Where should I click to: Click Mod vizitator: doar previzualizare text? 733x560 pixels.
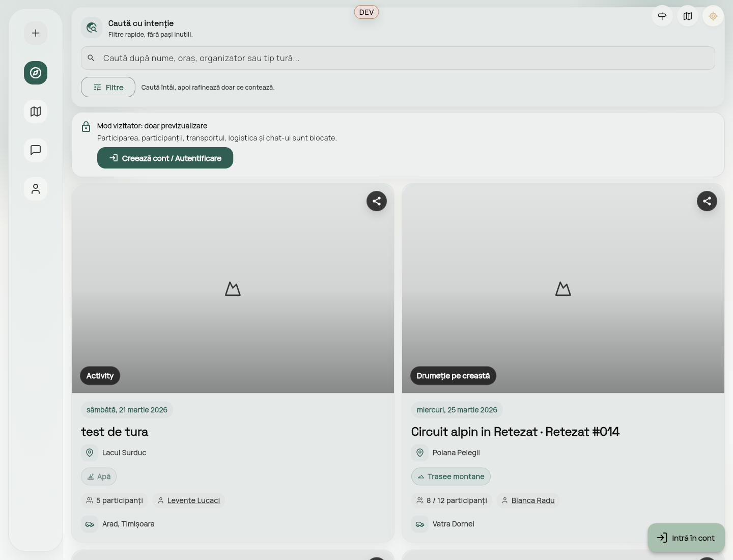coord(152,126)
